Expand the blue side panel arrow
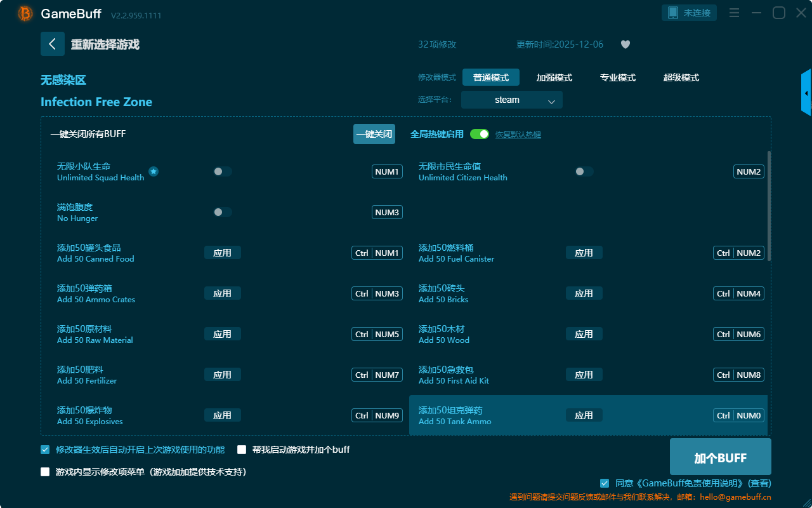 (806, 93)
